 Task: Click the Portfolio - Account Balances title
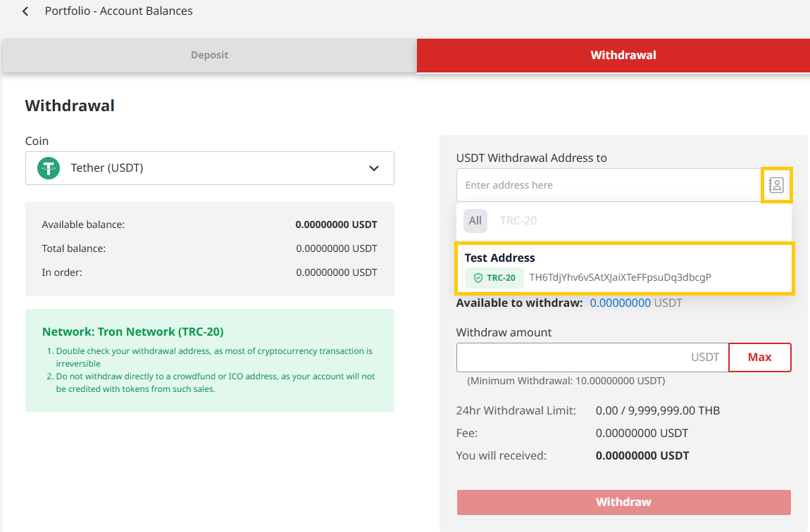(x=118, y=11)
